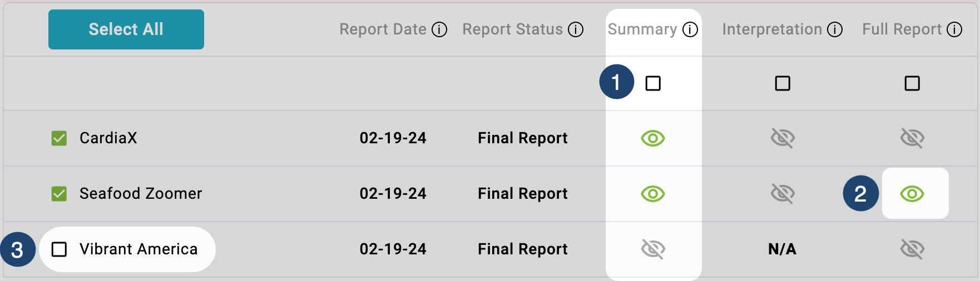980x281 pixels.
Task: Show Summary column info tooltip icon
Action: coord(690,29)
